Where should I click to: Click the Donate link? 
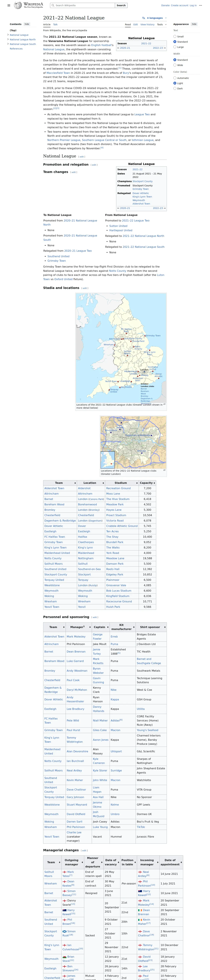[165, 5]
